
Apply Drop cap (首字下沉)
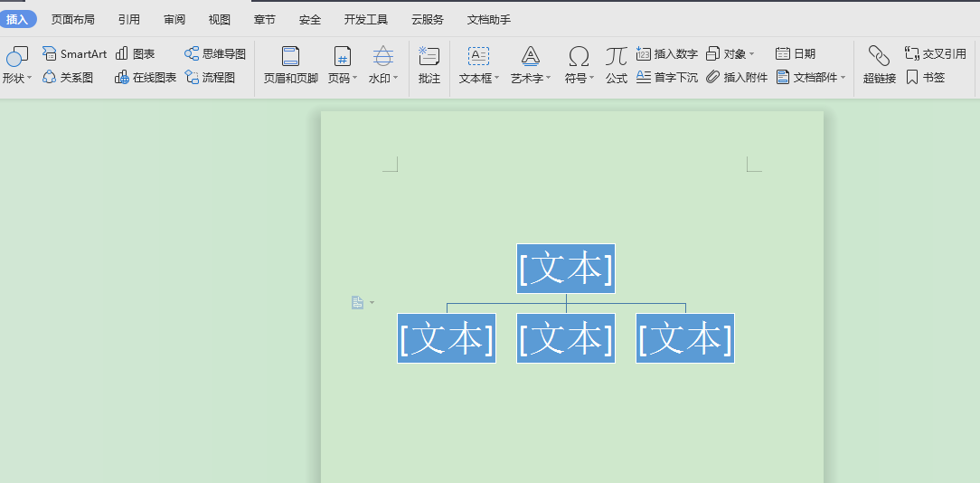(x=667, y=78)
